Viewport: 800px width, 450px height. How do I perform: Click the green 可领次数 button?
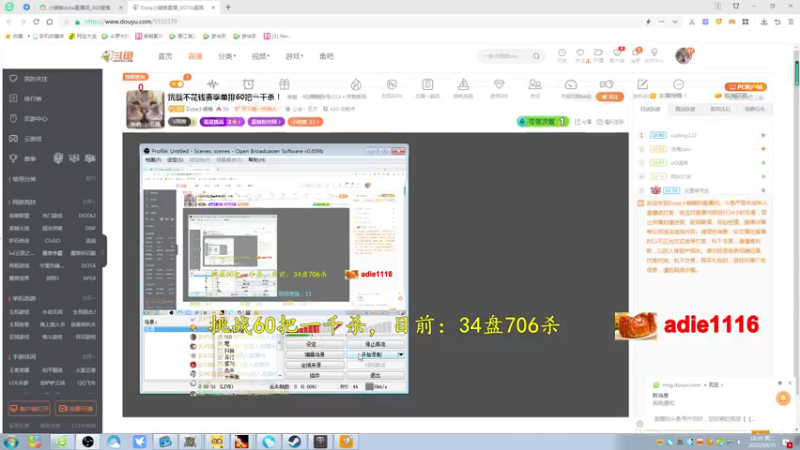pyautogui.click(x=542, y=122)
